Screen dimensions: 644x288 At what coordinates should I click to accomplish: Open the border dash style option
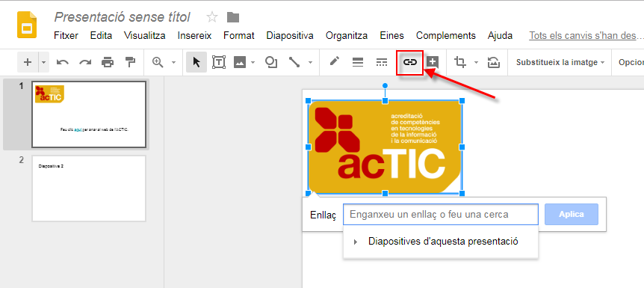pos(382,62)
